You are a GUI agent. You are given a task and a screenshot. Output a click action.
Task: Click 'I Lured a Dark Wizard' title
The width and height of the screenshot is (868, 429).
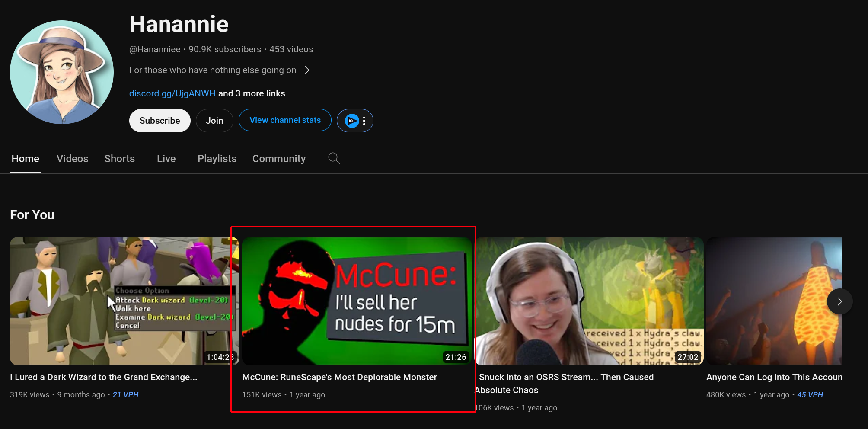coord(103,377)
